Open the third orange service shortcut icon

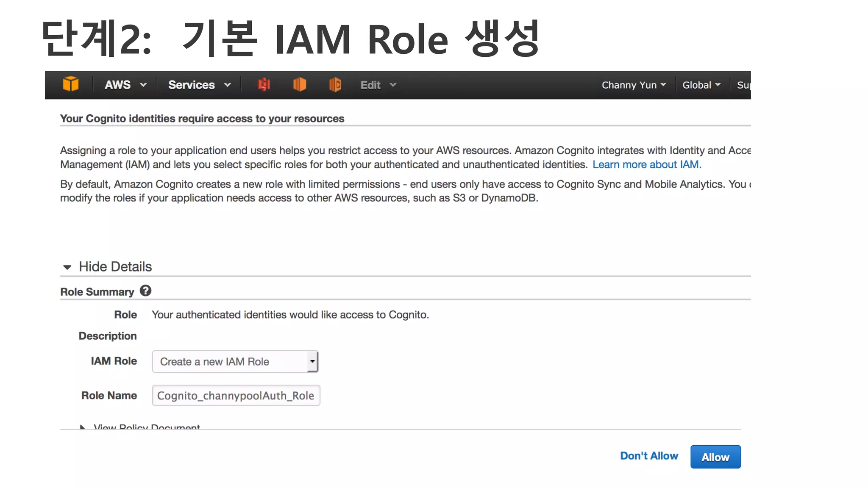tap(335, 84)
